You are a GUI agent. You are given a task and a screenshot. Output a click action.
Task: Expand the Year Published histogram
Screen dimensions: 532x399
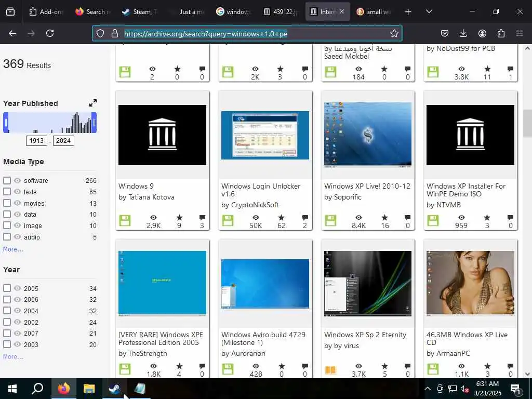click(93, 103)
